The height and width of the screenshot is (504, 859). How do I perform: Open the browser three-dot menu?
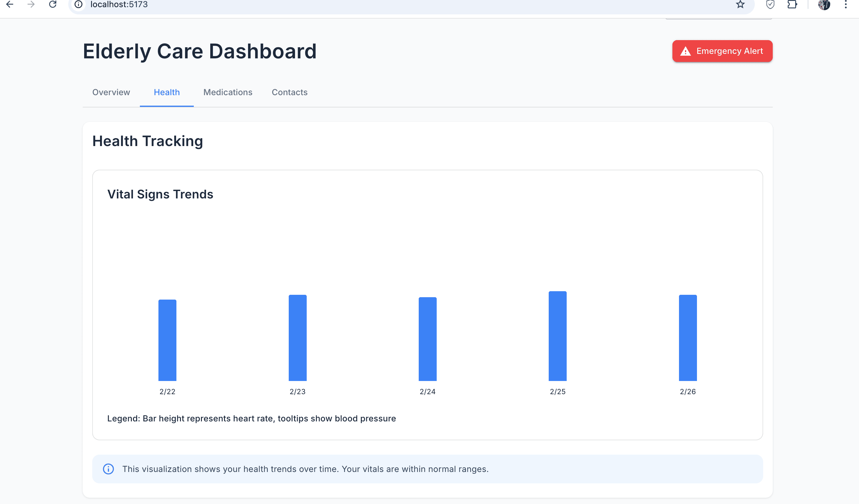point(846,4)
